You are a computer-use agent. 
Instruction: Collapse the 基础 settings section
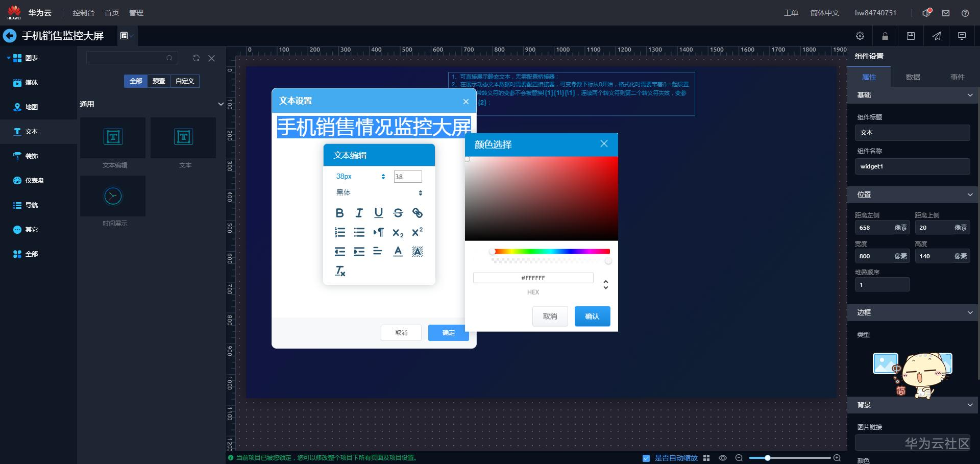click(x=970, y=95)
